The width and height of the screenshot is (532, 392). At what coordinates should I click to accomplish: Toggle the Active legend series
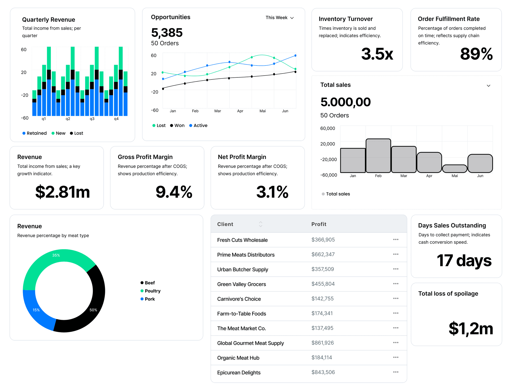198,125
